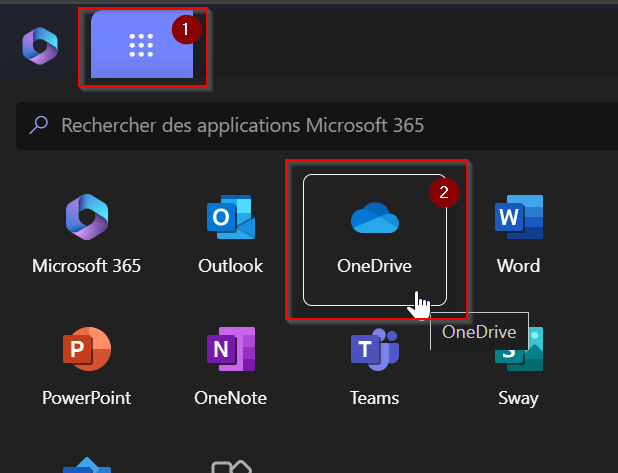618x473 pixels.
Task: Select the 'PowerPoint' text label
Action: [86, 397]
